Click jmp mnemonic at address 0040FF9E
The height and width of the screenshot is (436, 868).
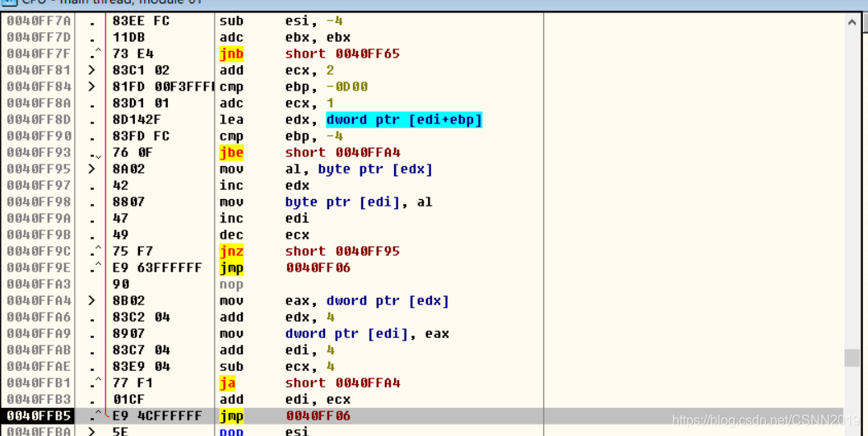point(231,268)
